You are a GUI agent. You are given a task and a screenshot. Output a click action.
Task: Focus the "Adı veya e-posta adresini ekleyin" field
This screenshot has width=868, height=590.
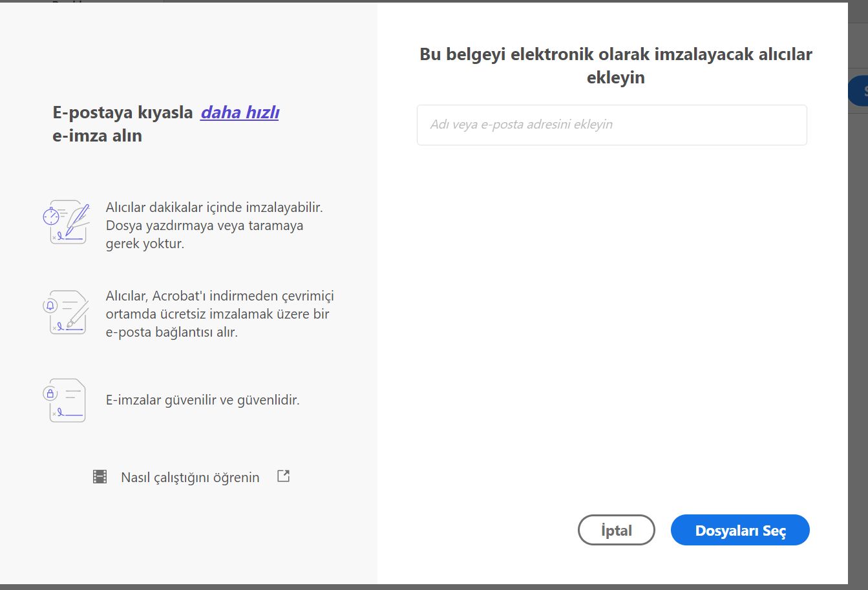pos(611,124)
